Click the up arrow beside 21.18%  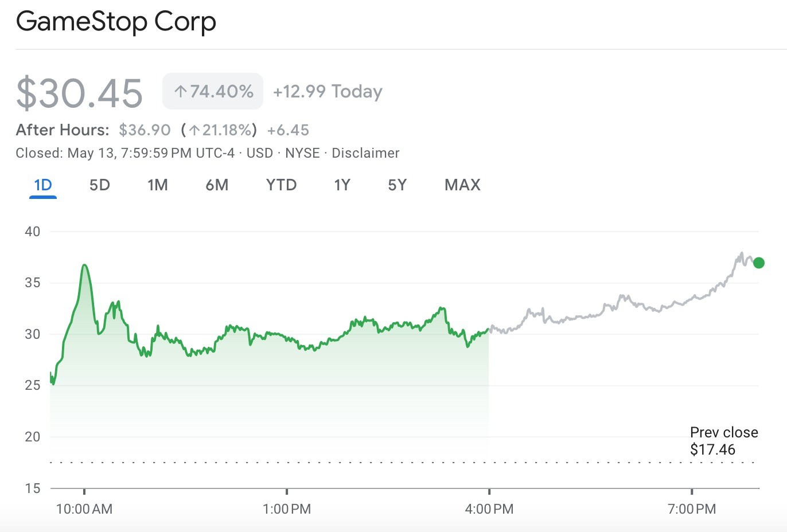click(x=194, y=130)
